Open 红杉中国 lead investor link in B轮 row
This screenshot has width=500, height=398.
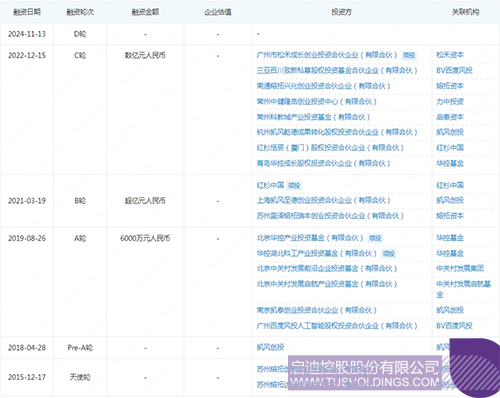pos(270,185)
